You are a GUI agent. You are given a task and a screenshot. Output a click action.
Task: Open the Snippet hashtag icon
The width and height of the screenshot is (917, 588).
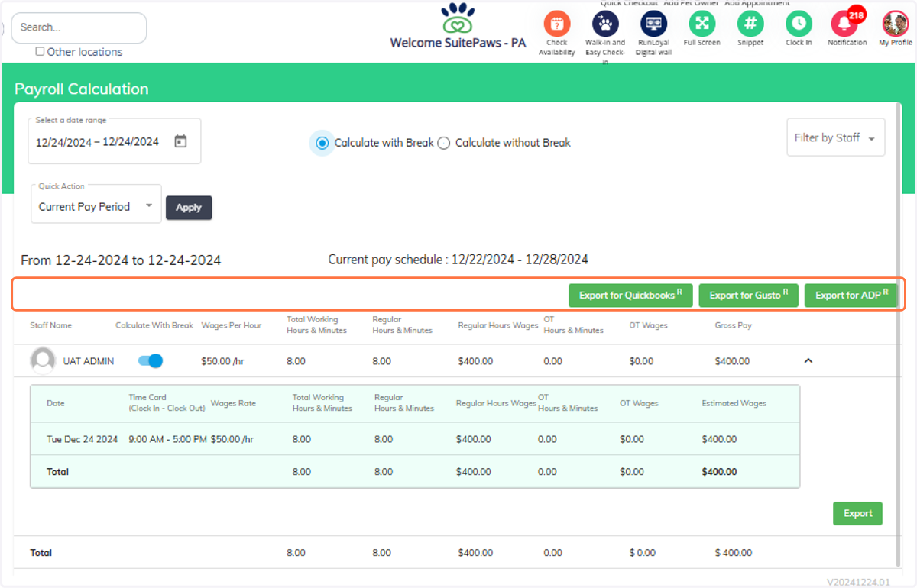tap(750, 24)
